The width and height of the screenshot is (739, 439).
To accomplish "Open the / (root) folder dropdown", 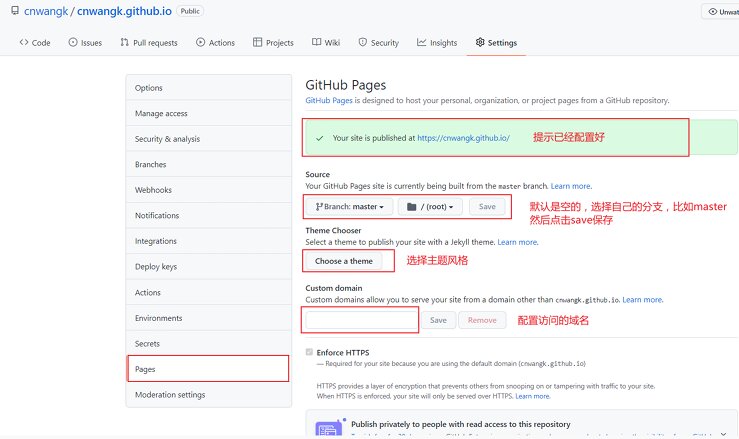I will click(430, 207).
